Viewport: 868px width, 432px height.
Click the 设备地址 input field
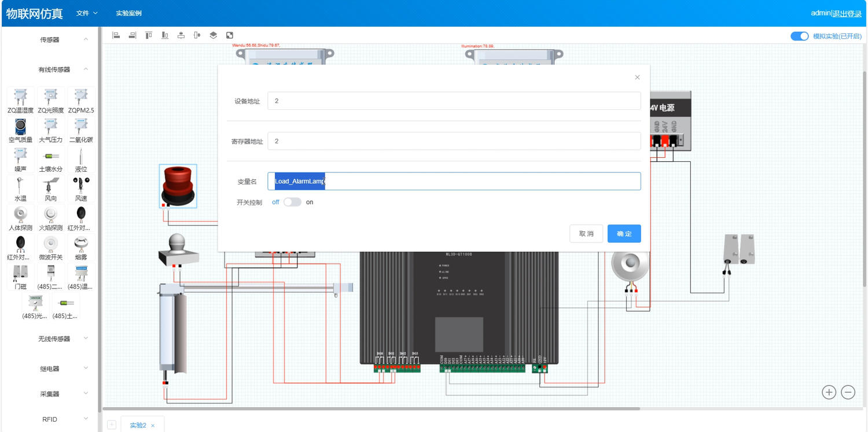pos(454,101)
